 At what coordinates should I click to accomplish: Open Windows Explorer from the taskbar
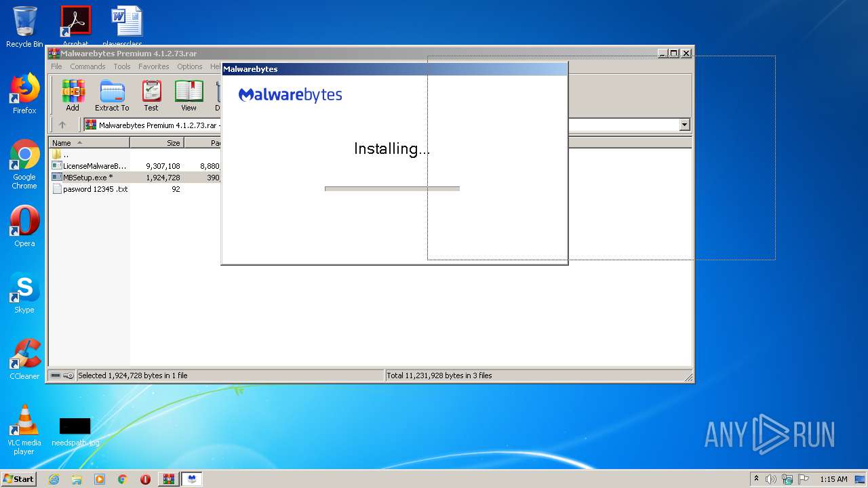coord(77,479)
